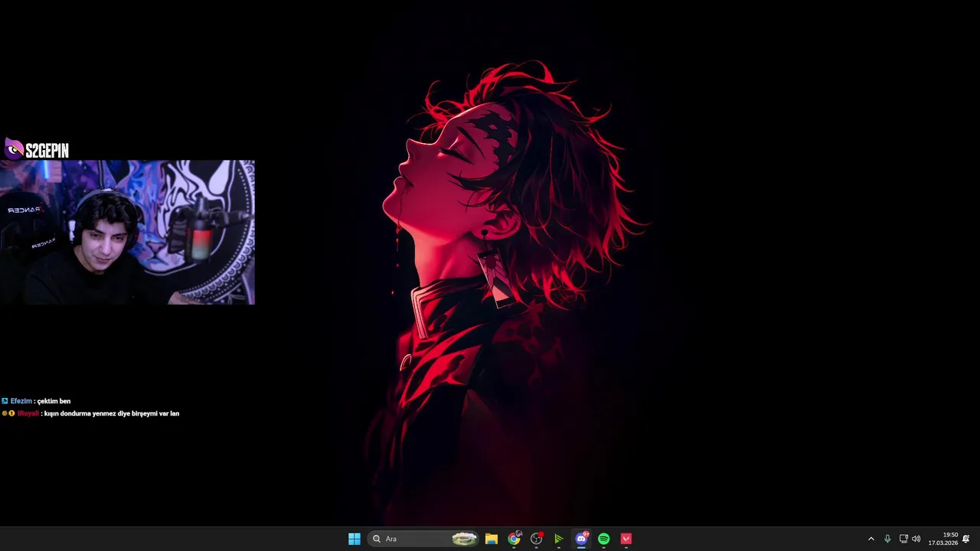Open Google Chrome from the taskbar
The height and width of the screenshot is (551, 980).
[514, 539]
